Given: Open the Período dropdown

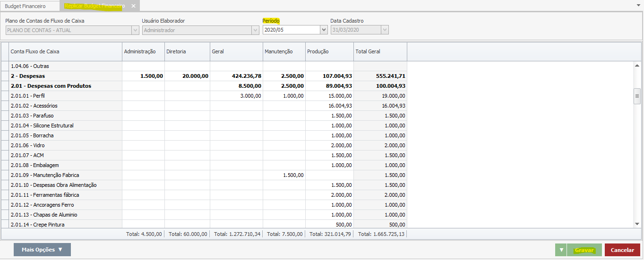Looking at the screenshot, I should coord(324,30).
